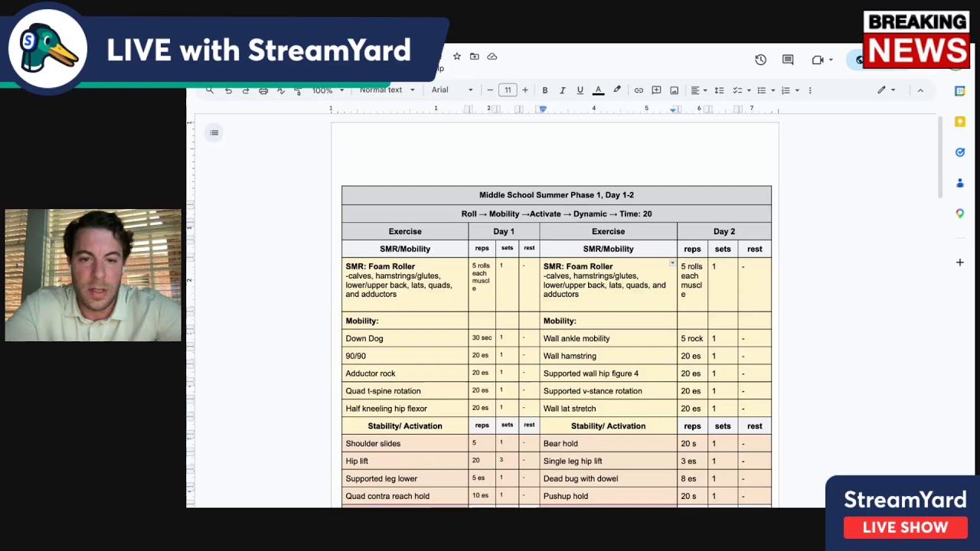Star the document

click(457, 57)
